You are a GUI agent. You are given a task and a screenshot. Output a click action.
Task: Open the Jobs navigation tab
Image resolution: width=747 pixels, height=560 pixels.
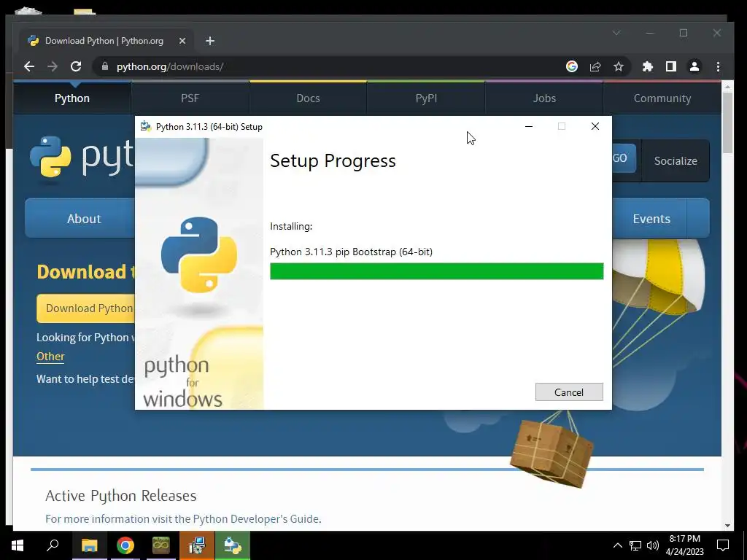point(544,98)
